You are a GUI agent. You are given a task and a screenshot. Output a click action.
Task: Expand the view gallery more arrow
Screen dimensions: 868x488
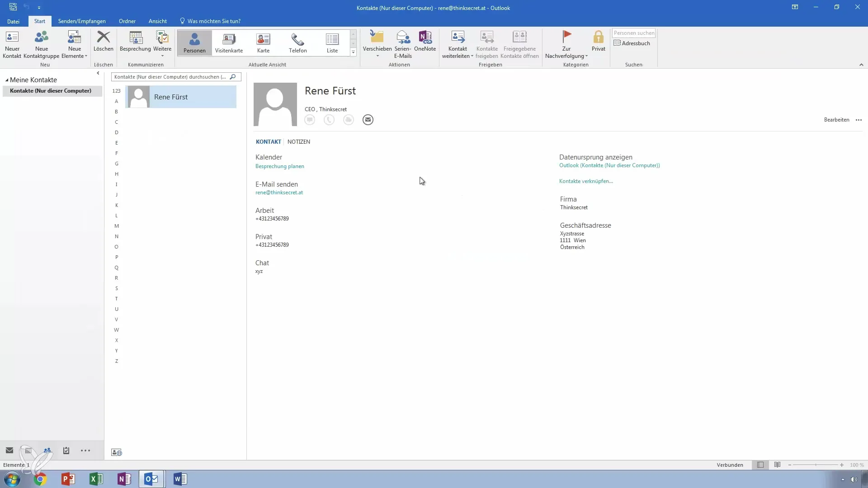[x=353, y=52]
